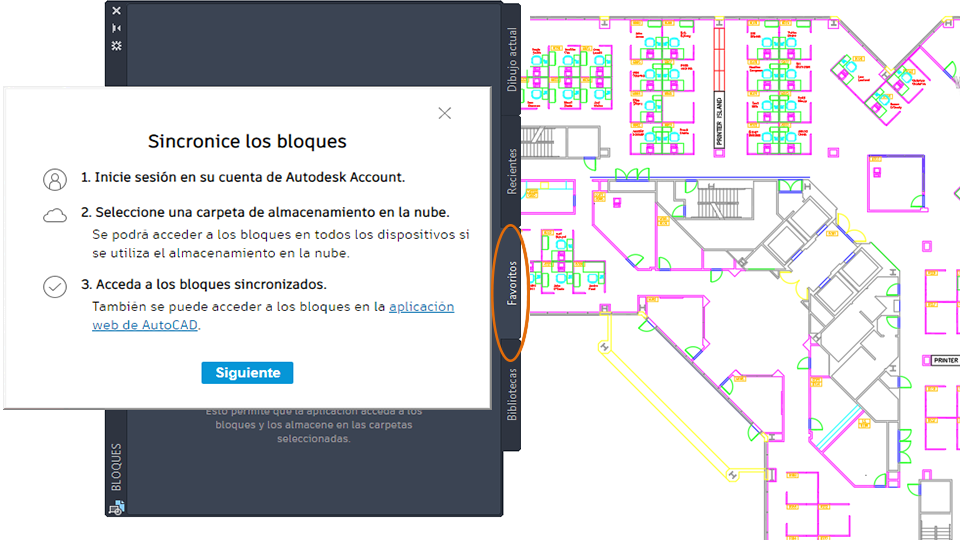Screen dimensions: 960x540
Task: Click the cloud icon beside step 2
Action: [x=55, y=216]
